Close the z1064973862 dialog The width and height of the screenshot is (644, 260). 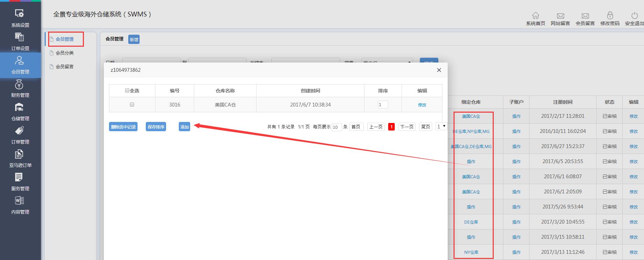pyautogui.click(x=439, y=70)
